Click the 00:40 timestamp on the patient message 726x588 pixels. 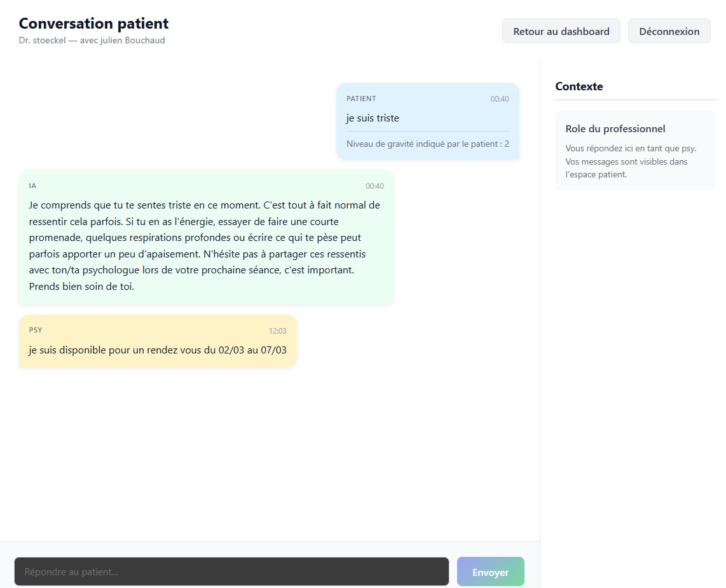click(499, 99)
